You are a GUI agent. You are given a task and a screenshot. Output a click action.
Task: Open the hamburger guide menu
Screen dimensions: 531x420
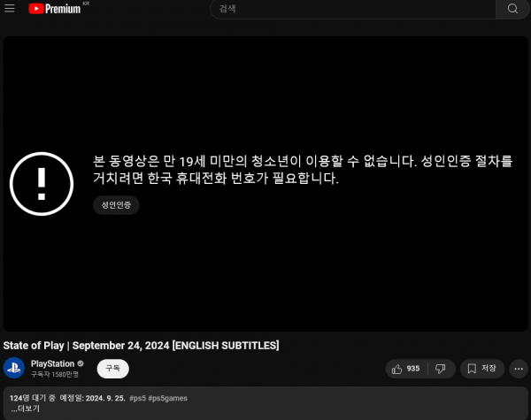[x=8, y=9]
